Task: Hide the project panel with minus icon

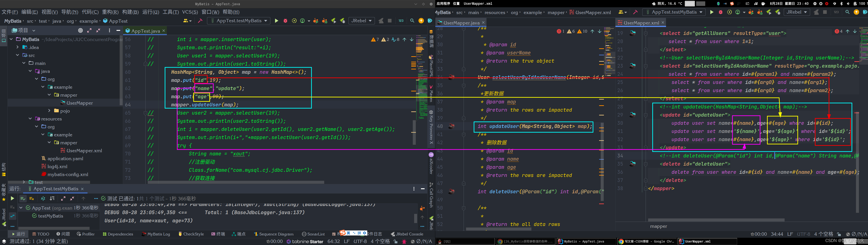Action: (118, 30)
